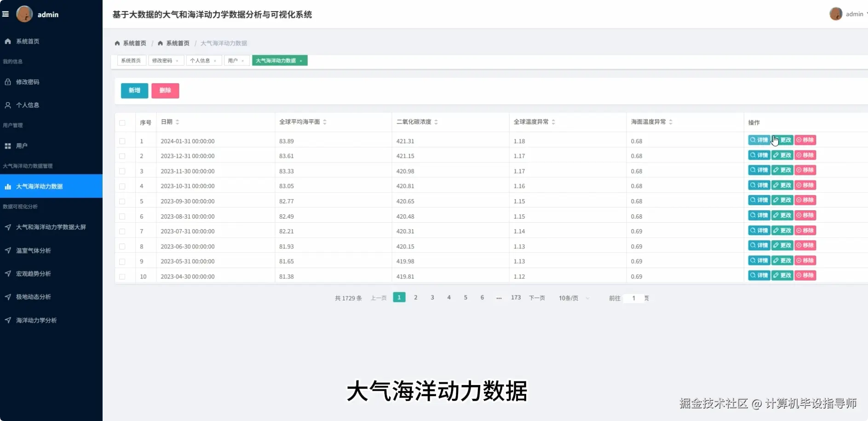Image resolution: width=868 pixels, height=421 pixels.
Task: Click 更改 for row 2023-05-31
Action: [782, 260]
